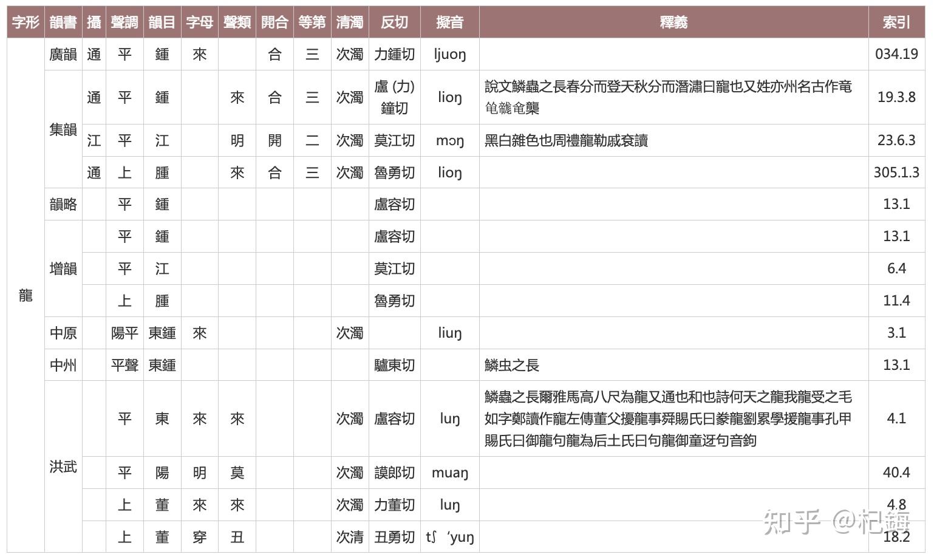The image size is (934, 560).
Task: Click index value 19.3.8
Action: (x=896, y=97)
